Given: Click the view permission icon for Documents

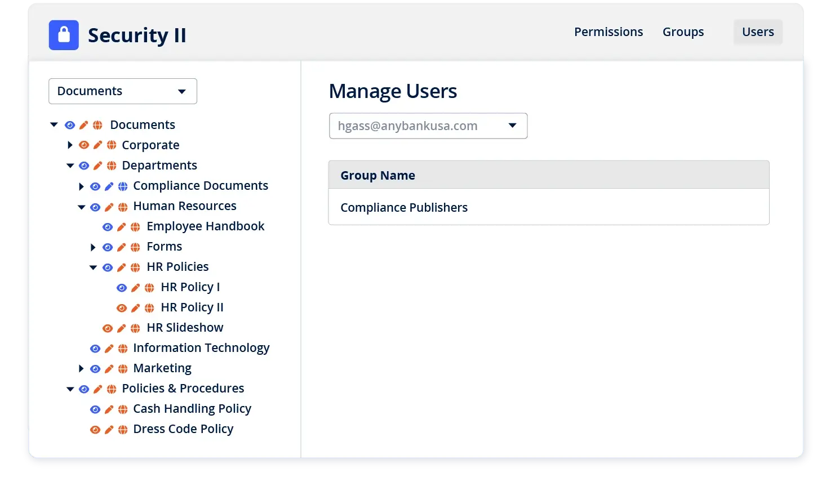Looking at the screenshot, I should pos(70,125).
